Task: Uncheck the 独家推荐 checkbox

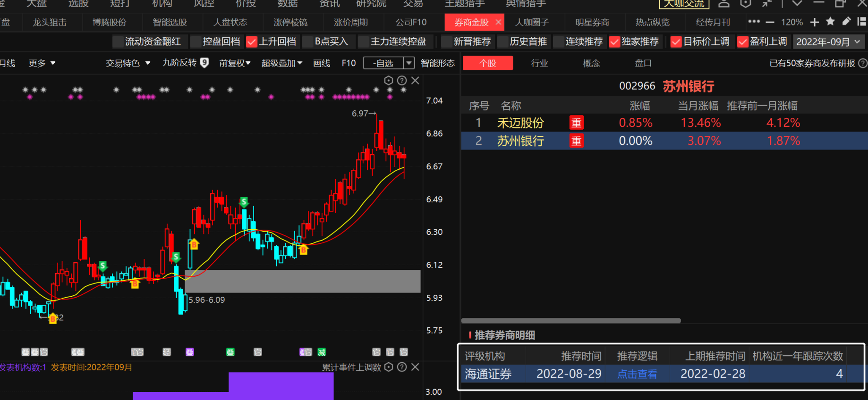Action: click(x=614, y=42)
